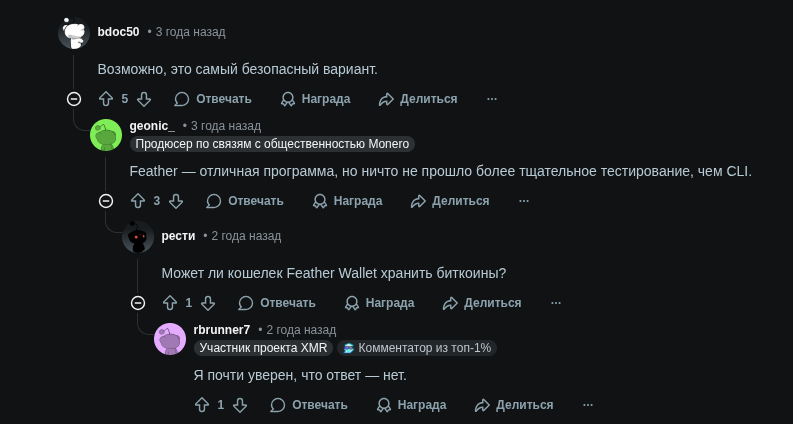The image size is (793, 424).
Task: Open rbrunner7 user profile link
Action: point(222,329)
